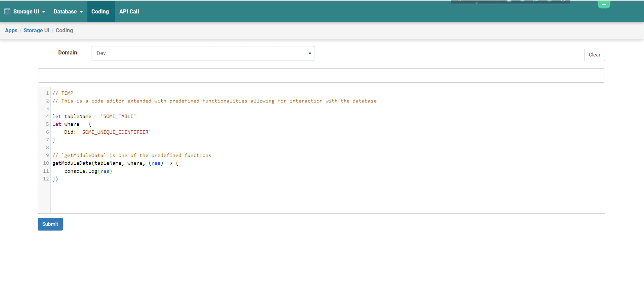Open the Domain dropdown showing Dev

click(x=203, y=53)
